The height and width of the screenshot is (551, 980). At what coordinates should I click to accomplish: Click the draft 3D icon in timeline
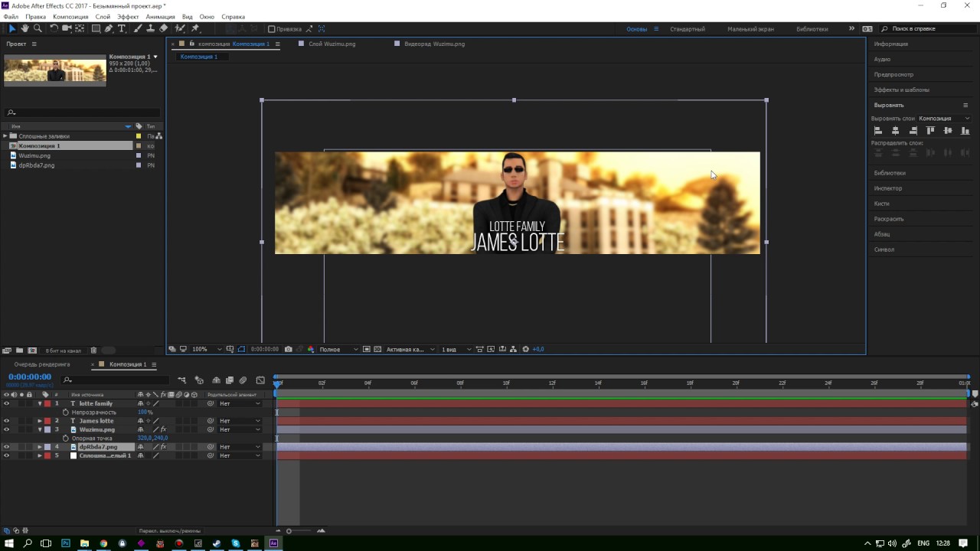click(x=199, y=380)
